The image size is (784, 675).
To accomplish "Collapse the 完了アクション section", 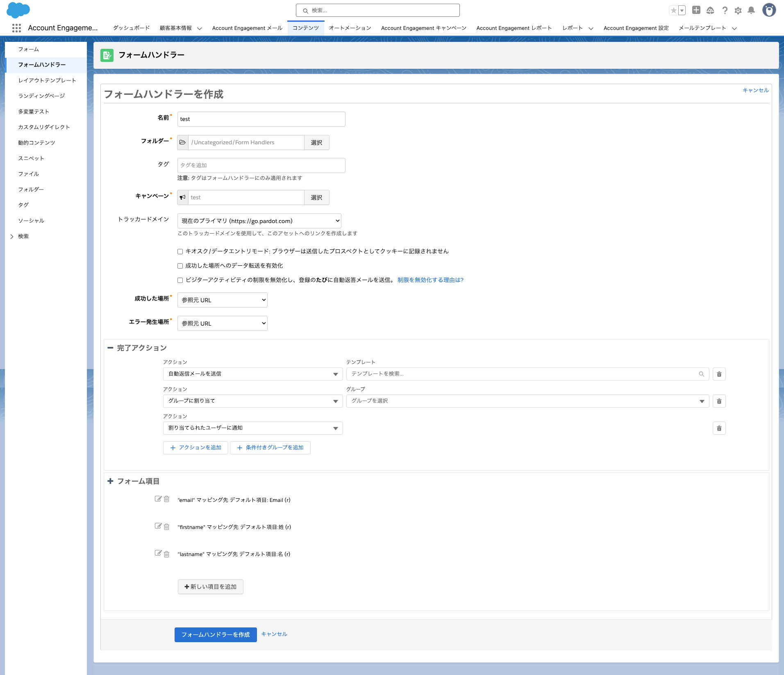I will click(110, 348).
